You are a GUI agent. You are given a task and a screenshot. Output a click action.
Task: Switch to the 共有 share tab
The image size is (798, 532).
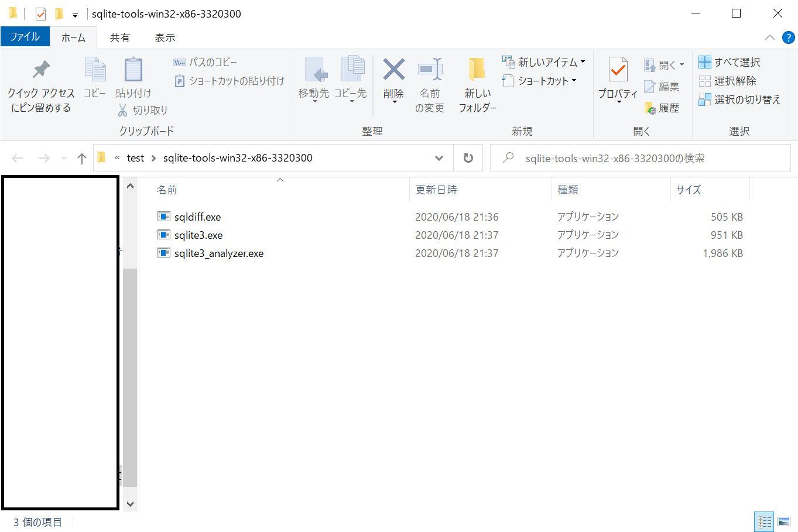tap(120, 37)
